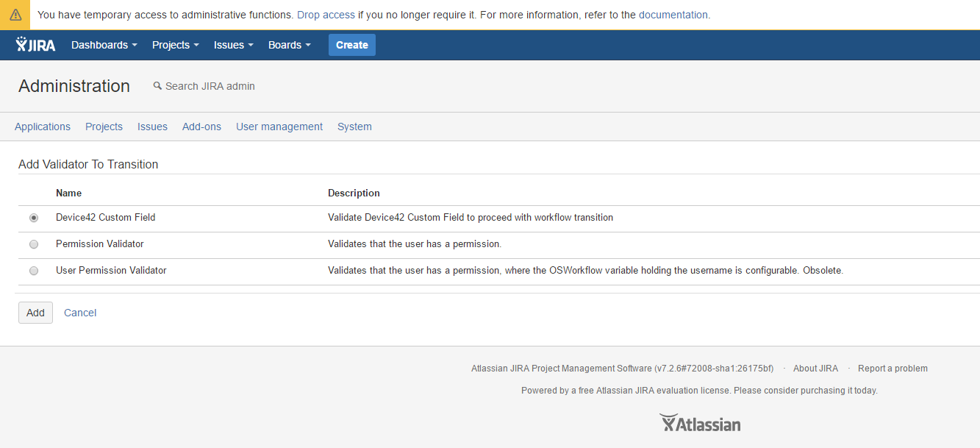Viewport: 980px width, 448px height.
Task: Click the Search JIRA admin field
Action: [210, 86]
